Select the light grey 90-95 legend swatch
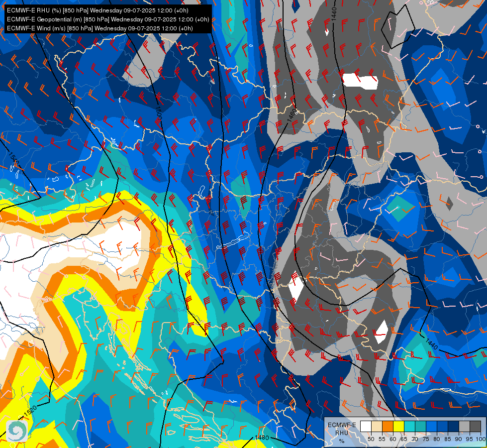 464,426
